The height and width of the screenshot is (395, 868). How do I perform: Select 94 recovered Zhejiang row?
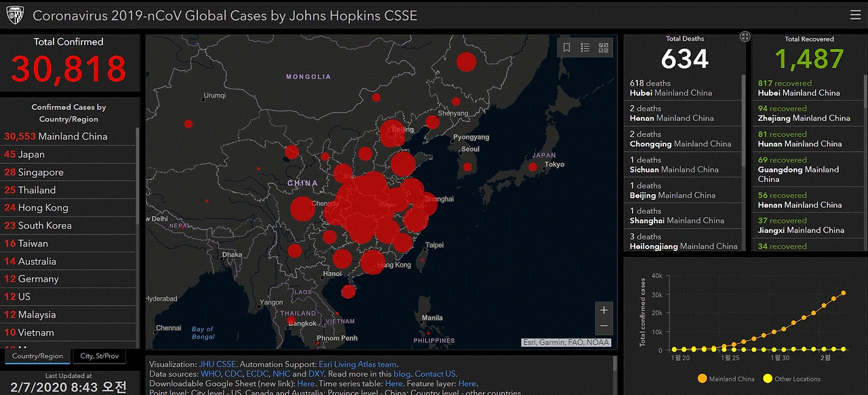click(x=808, y=113)
